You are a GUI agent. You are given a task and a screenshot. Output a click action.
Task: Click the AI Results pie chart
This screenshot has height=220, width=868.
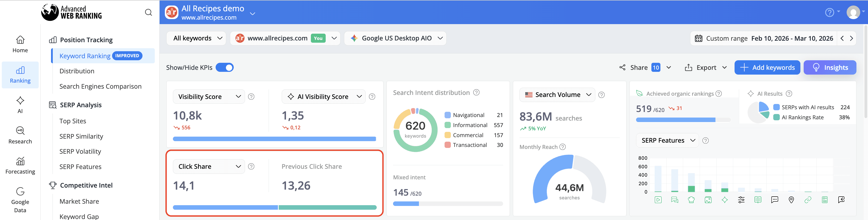pos(758,112)
